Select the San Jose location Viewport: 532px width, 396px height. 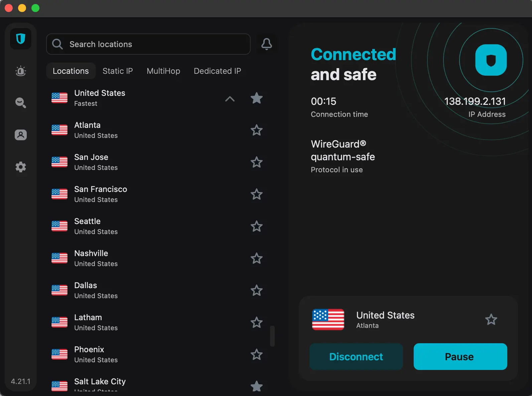(x=157, y=162)
